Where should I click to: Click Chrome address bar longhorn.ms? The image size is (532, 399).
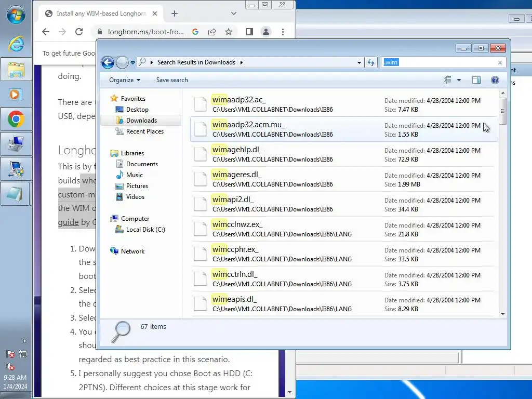[x=145, y=32]
